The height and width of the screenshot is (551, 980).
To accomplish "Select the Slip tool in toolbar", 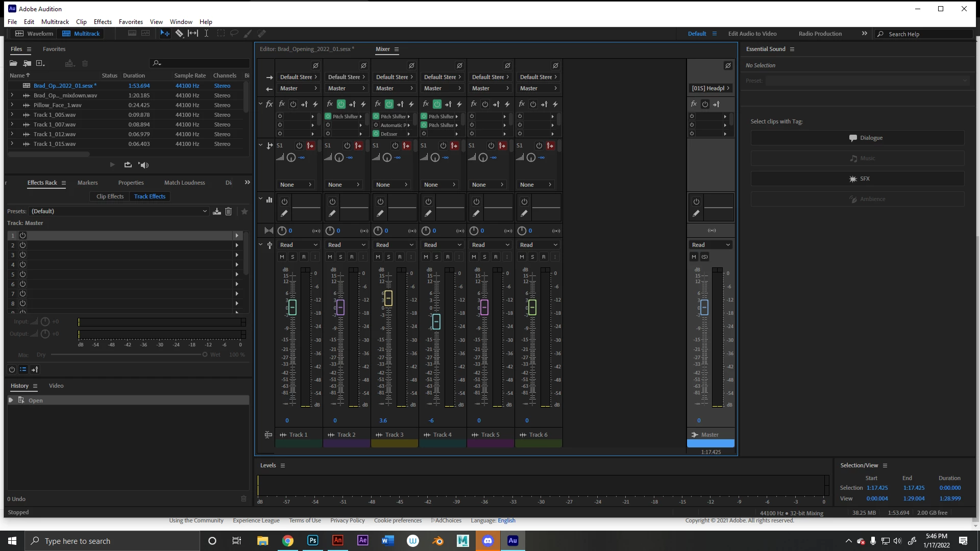I will (193, 33).
